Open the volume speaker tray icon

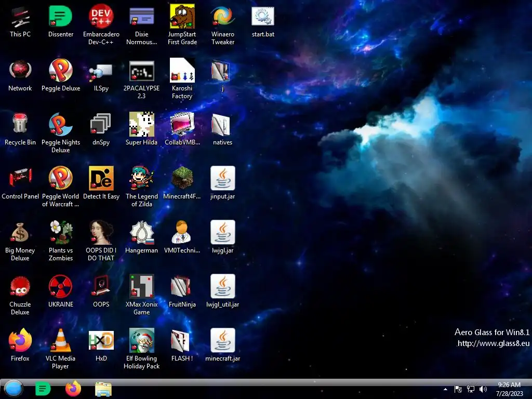483,389
